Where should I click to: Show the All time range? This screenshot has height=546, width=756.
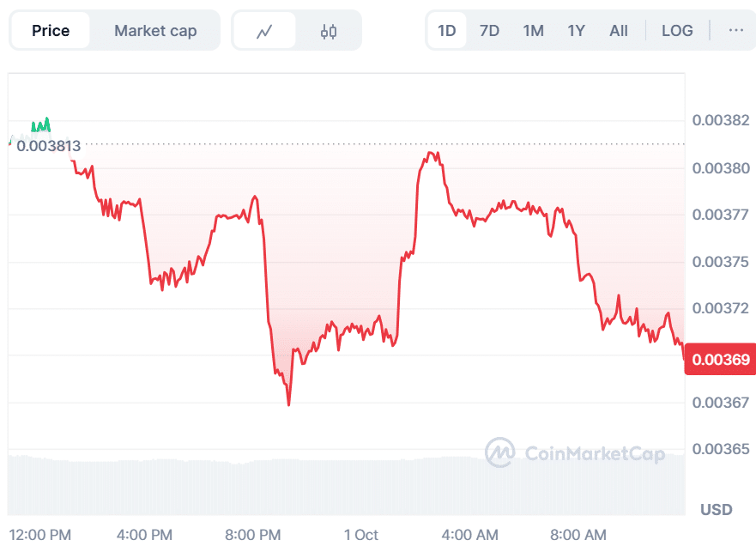pyautogui.click(x=619, y=31)
